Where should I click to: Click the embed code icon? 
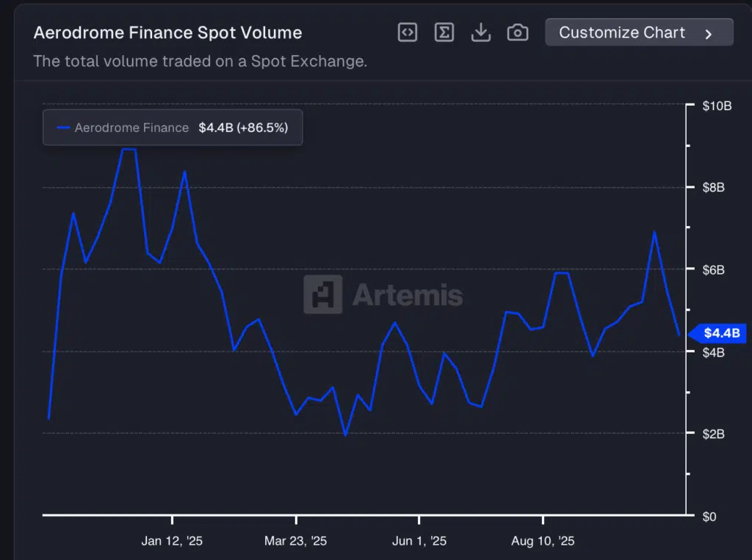pos(407,32)
